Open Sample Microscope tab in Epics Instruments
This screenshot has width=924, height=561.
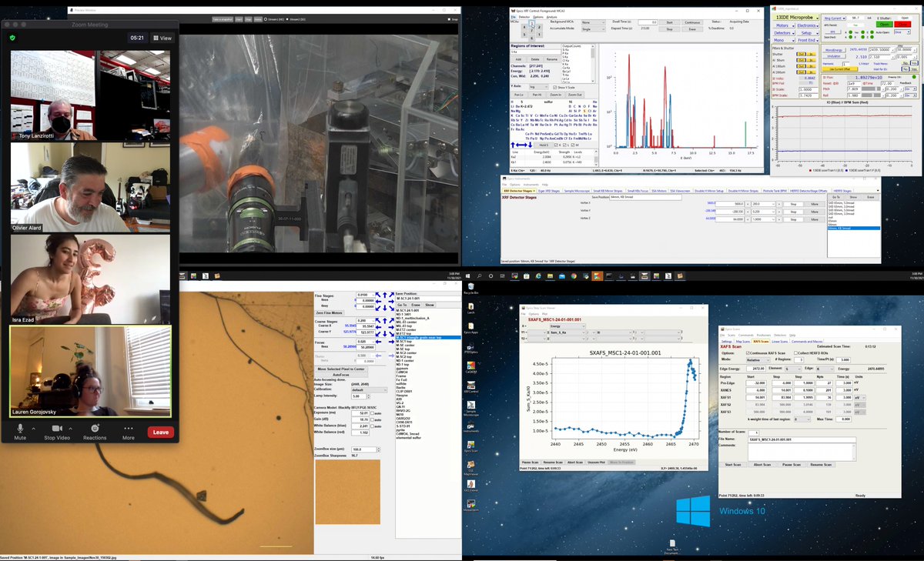coord(577,191)
